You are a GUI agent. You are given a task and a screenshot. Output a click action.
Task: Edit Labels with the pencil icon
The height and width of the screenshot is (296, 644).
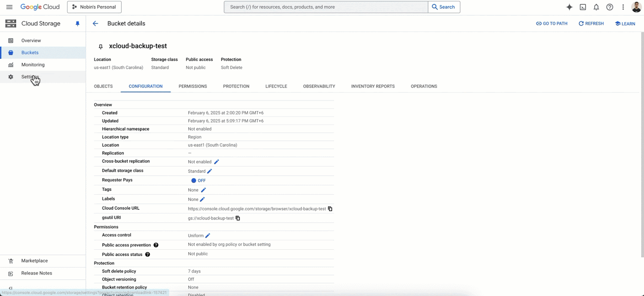(x=202, y=199)
